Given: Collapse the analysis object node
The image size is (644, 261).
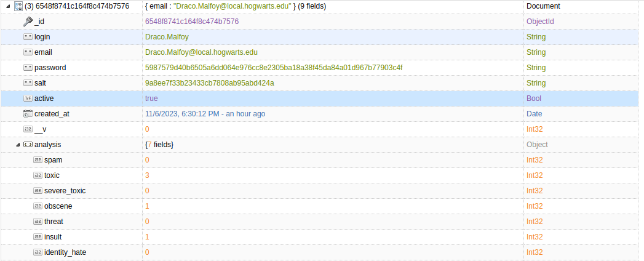Looking at the screenshot, I should click(x=18, y=145).
